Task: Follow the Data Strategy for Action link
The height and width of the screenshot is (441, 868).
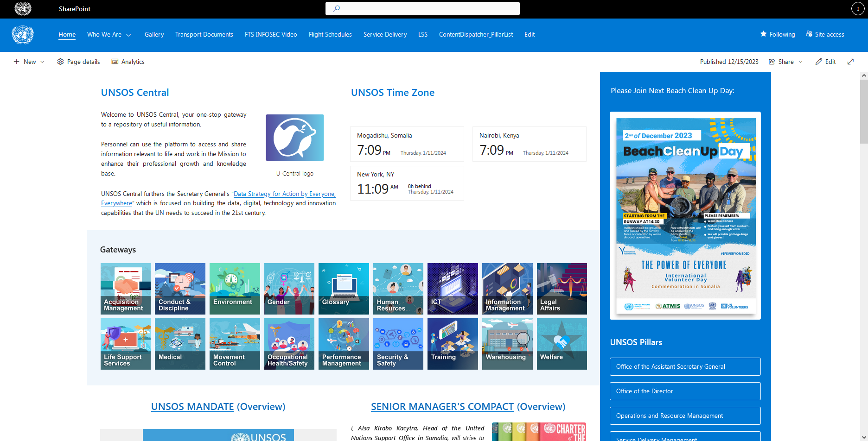Action: [x=284, y=194]
